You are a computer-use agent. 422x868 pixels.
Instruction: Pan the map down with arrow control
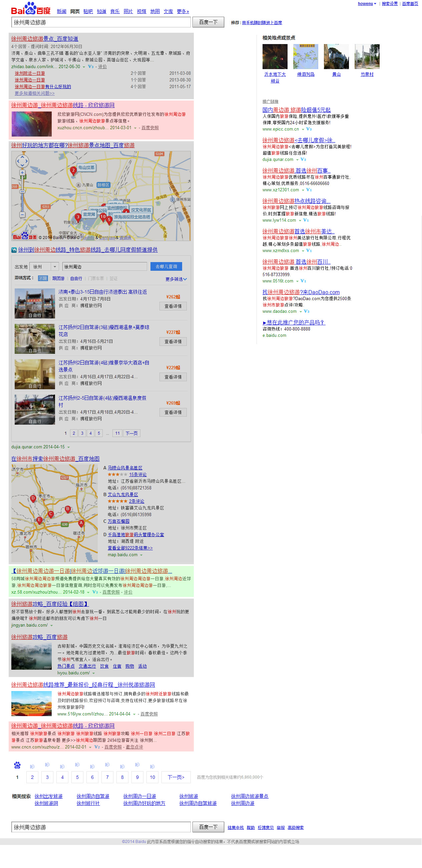point(22,166)
